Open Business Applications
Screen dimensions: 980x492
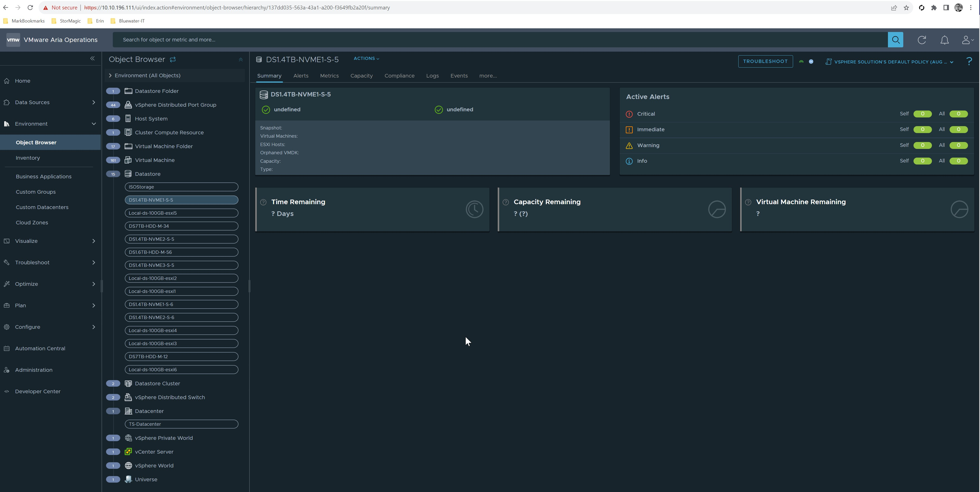click(43, 177)
